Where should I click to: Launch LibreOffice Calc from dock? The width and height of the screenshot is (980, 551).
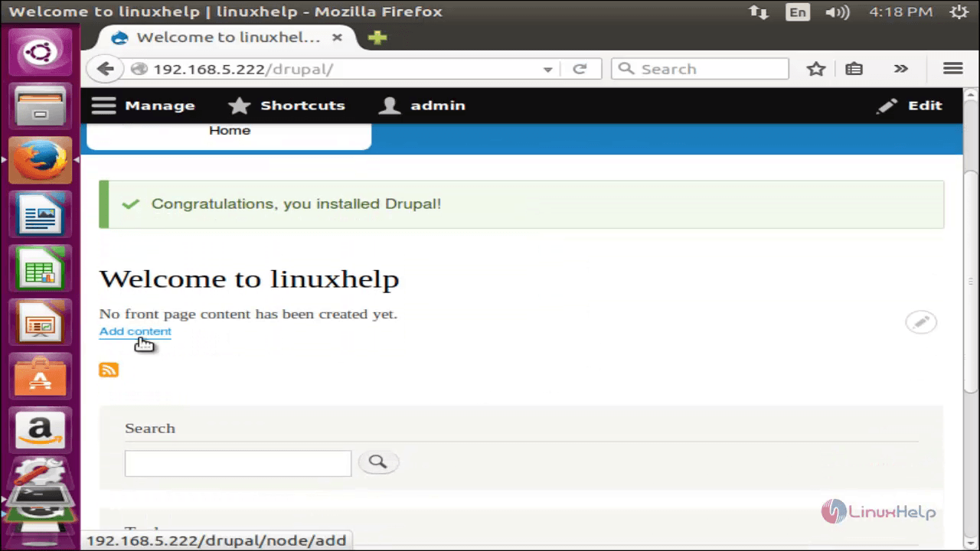(40, 269)
